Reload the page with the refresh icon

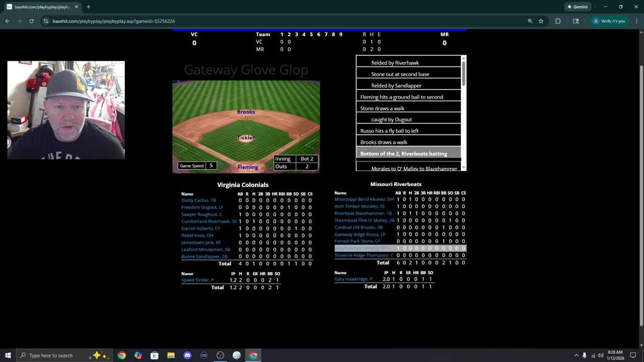pos(31,21)
